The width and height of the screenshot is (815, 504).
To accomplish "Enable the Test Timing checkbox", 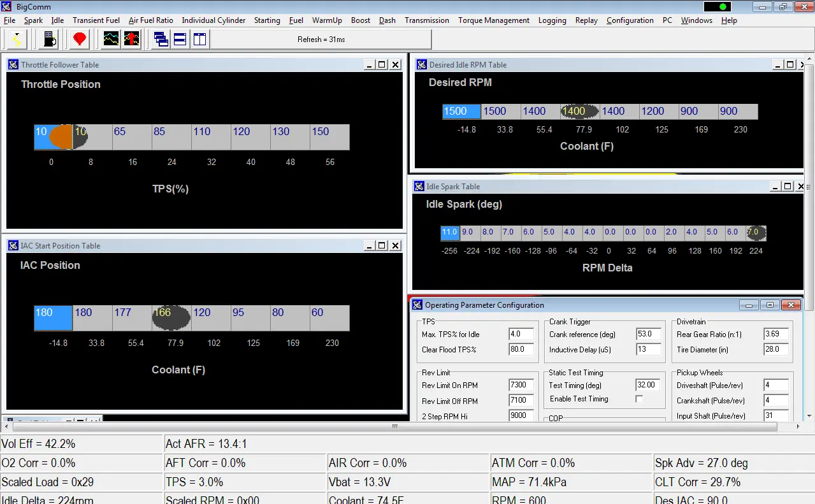I will pyautogui.click(x=639, y=399).
